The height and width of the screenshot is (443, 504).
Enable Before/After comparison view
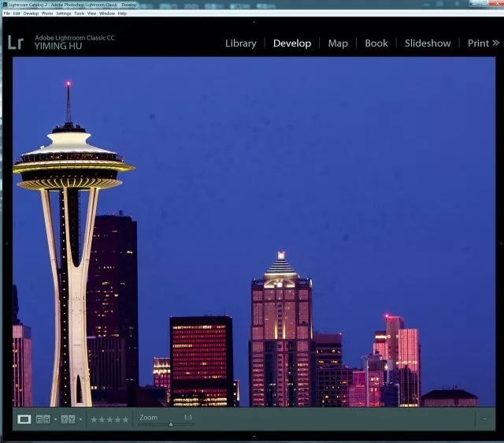(68, 419)
